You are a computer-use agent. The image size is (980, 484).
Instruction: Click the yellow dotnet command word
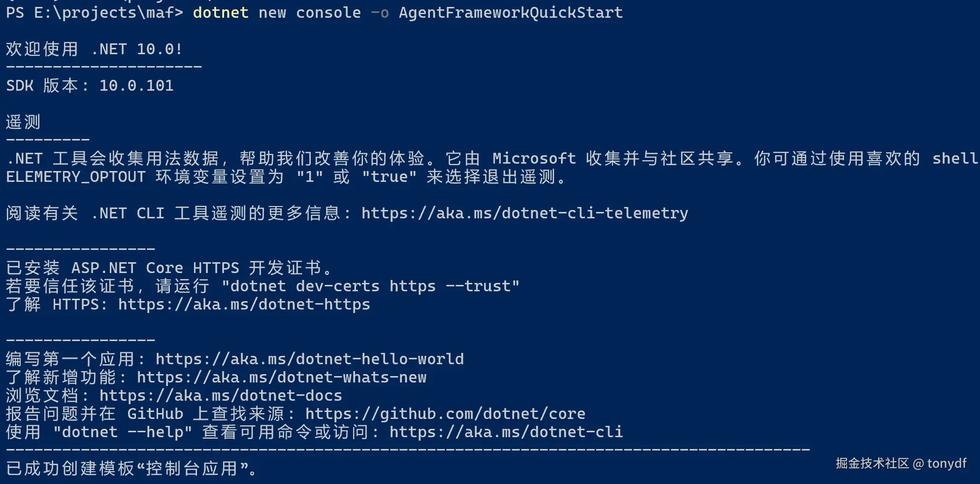pyautogui.click(x=221, y=13)
